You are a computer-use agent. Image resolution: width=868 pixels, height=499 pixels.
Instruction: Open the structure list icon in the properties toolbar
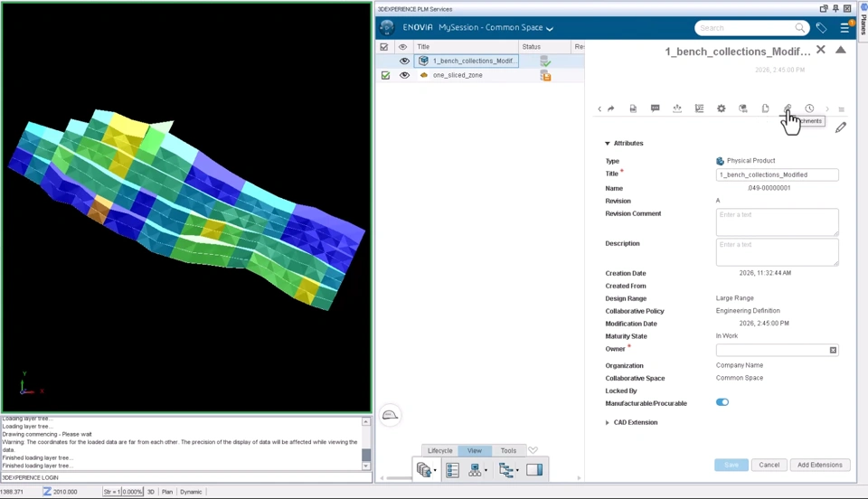pyautogui.click(x=699, y=108)
